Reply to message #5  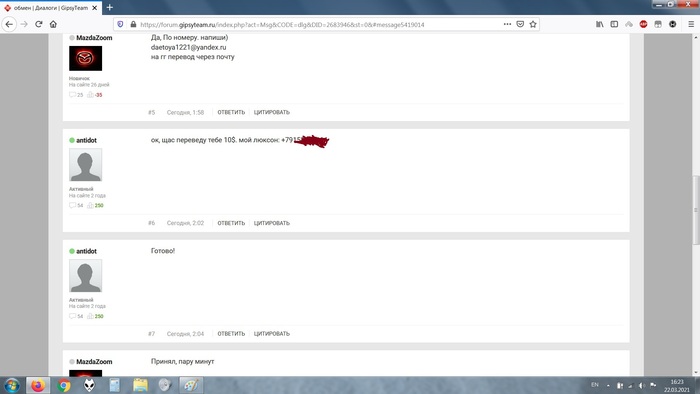pyautogui.click(x=231, y=112)
